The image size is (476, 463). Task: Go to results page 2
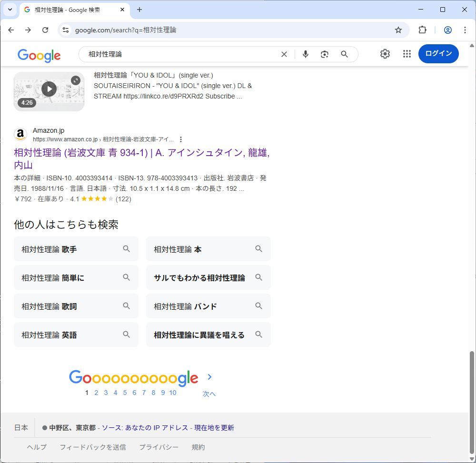pyautogui.click(x=96, y=393)
